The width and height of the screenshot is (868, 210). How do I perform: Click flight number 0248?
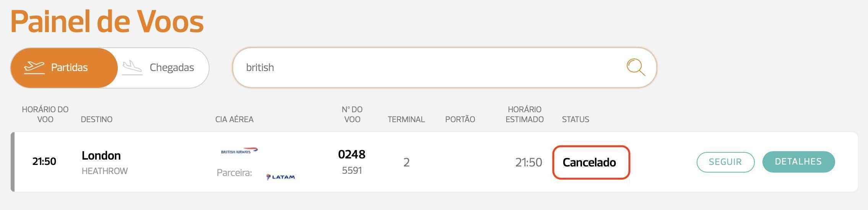pos(352,154)
